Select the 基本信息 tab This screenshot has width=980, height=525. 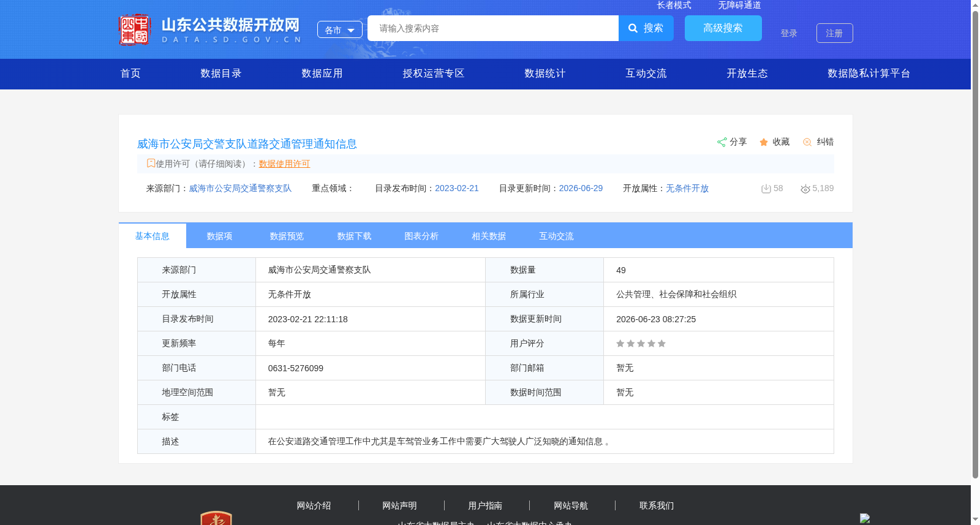153,236
